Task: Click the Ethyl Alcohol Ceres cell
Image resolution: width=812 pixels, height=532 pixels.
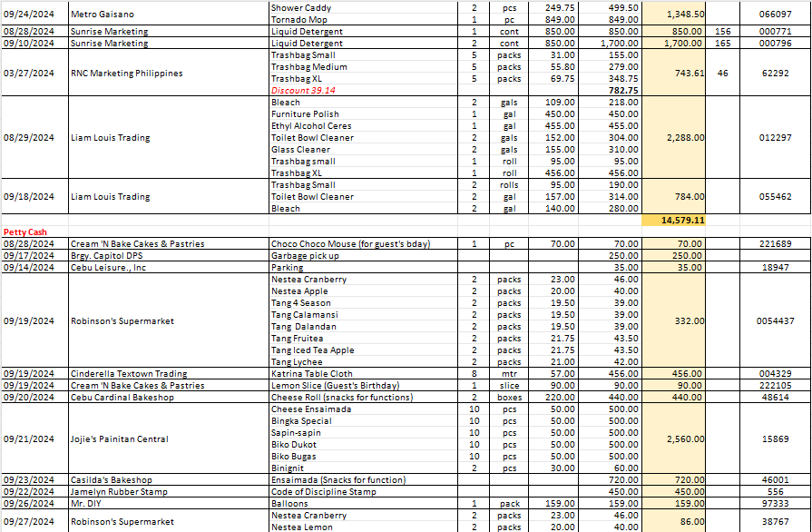Action: pyautogui.click(x=363, y=126)
